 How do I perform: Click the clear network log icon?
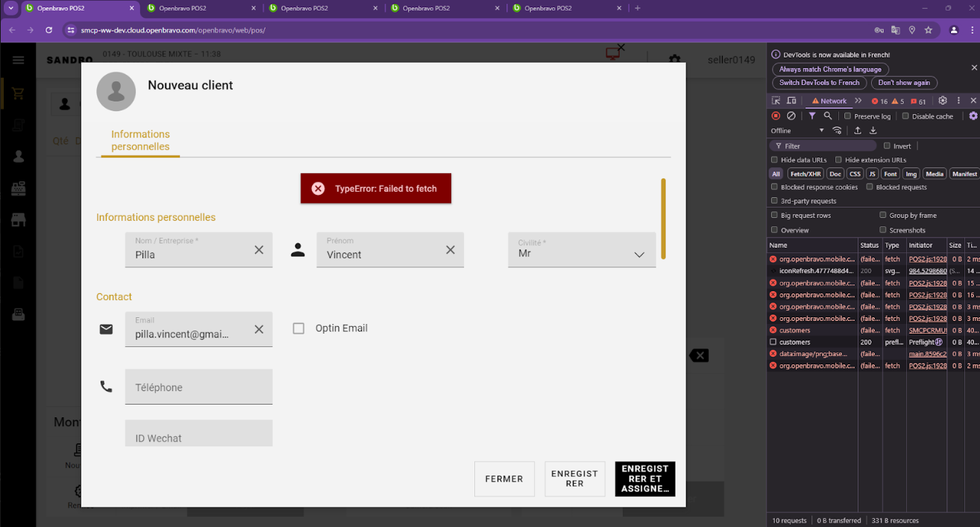(791, 116)
